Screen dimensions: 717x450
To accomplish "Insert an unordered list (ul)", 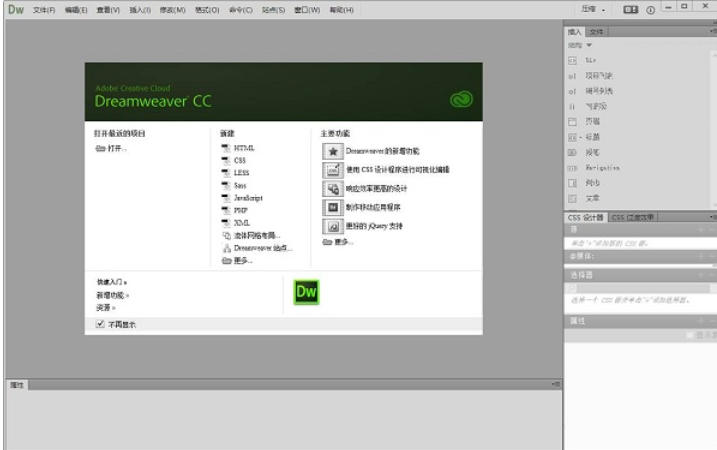I will pyautogui.click(x=590, y=76).
